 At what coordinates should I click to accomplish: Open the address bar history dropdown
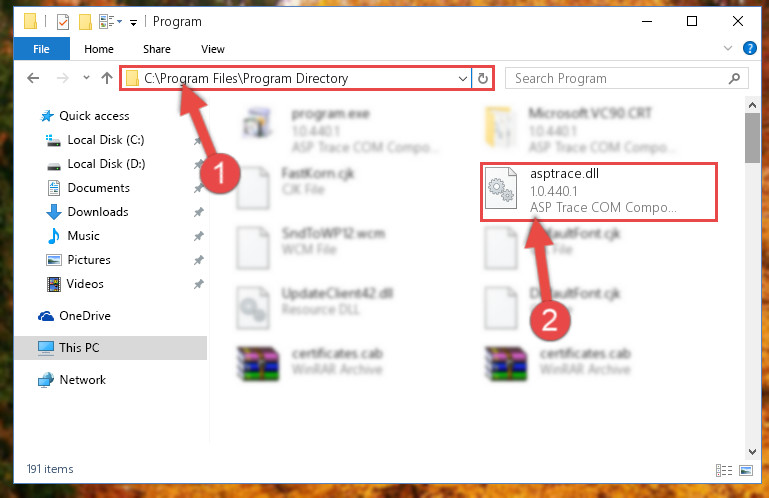coord(462,79)
